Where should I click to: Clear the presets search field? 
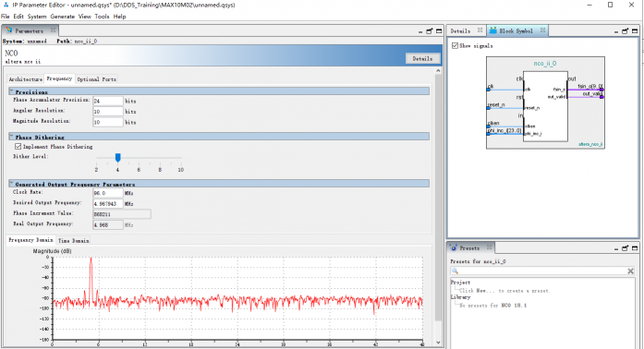630,271
